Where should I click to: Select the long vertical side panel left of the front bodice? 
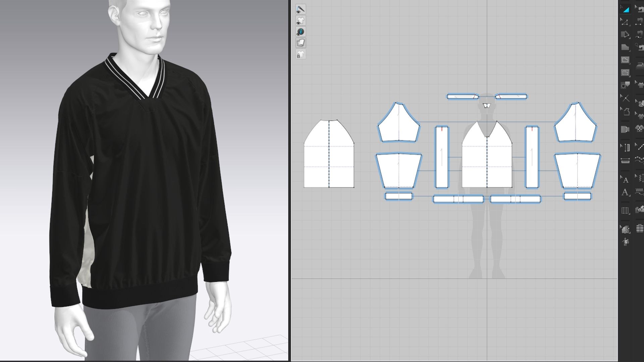442,157
